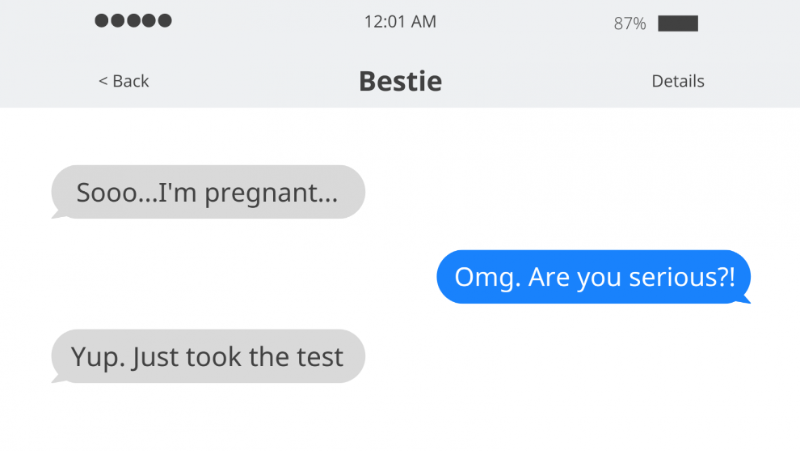800x451 pixels.
Task: Tap the black battery icon
Action: point(678,23)
